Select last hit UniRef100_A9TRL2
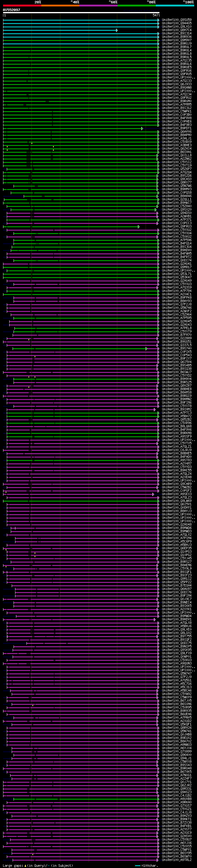 click(x=177, y=860)
